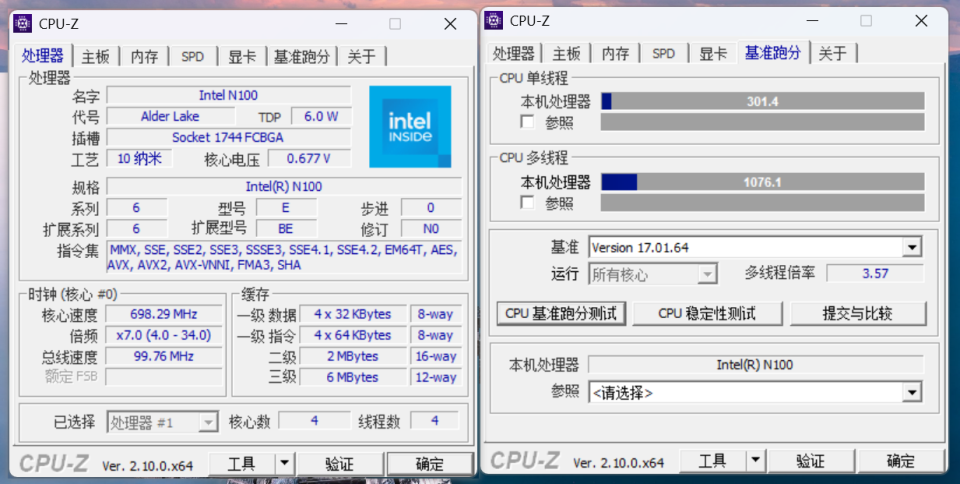The image size is (960, 484).
Task: Click 验证 button in right window
Action: [811, 460]
